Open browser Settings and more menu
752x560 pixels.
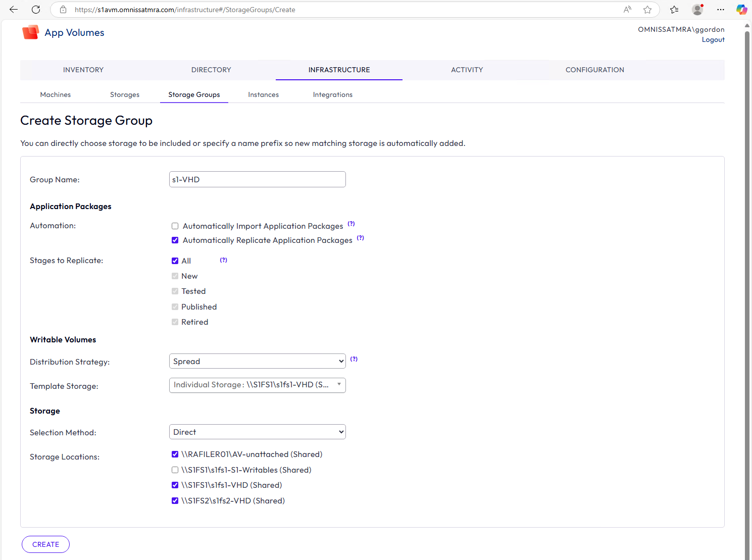(721, 10)
